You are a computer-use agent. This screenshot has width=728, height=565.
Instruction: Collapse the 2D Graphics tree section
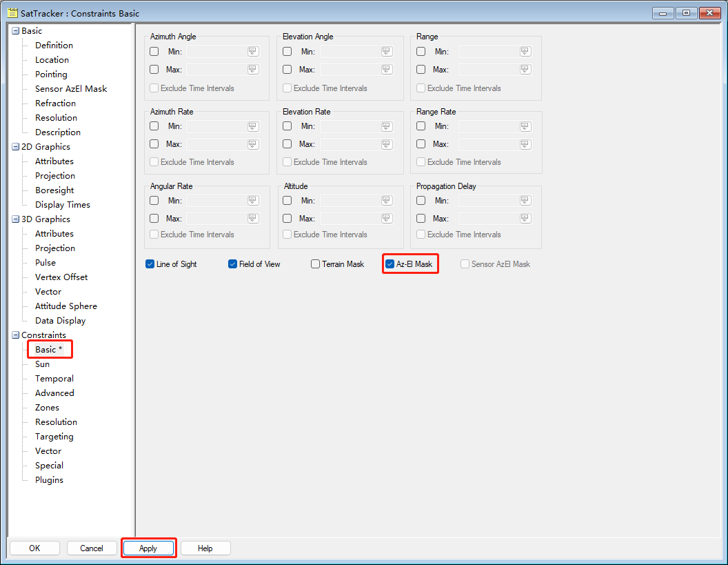tap(15, 147)
